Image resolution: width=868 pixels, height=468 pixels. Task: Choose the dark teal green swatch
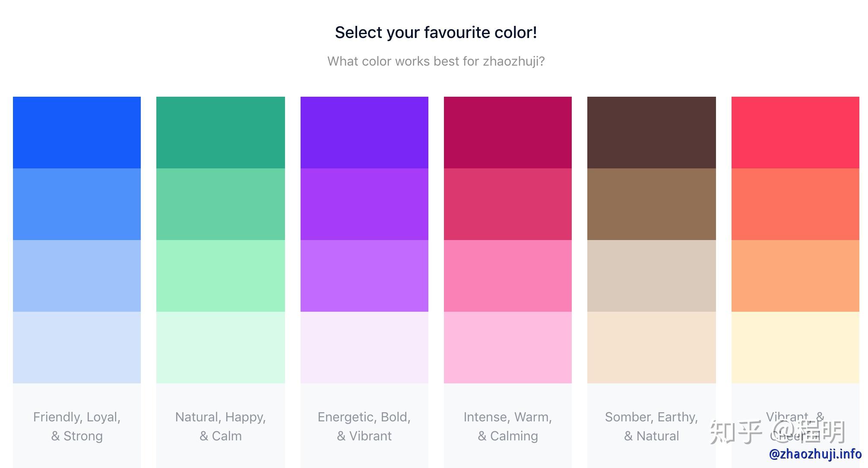click(x=221, y=133)
